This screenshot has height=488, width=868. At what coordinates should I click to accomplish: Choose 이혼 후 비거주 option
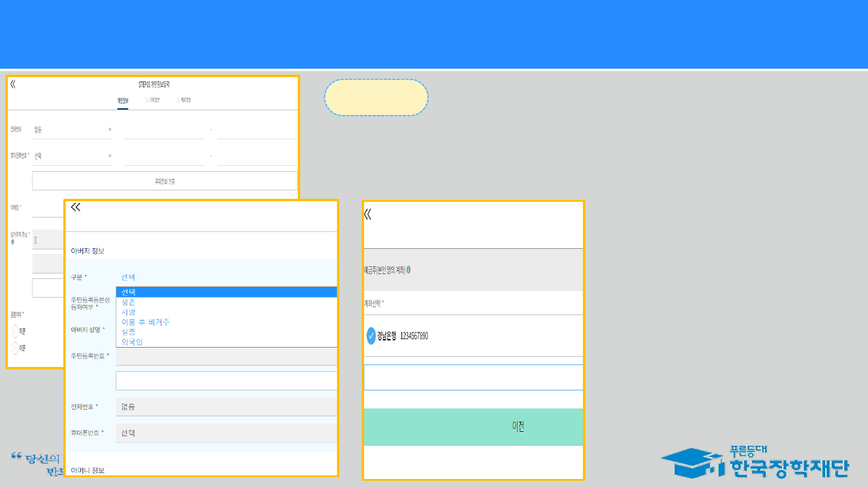pyautogui.click(x=145, y=322)
